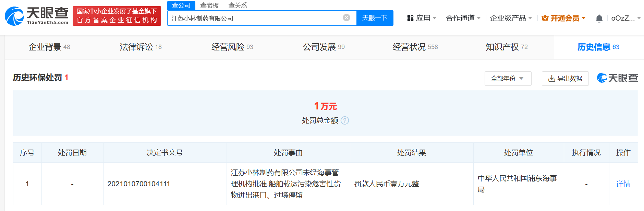644x211 pixels.
Task: Click the download icon in 导出数据
Action: tap(551, 79)
